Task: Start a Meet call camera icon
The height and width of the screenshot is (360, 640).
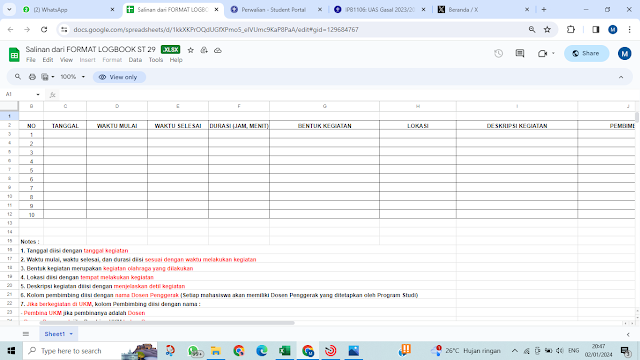Action: click(542, 53)
